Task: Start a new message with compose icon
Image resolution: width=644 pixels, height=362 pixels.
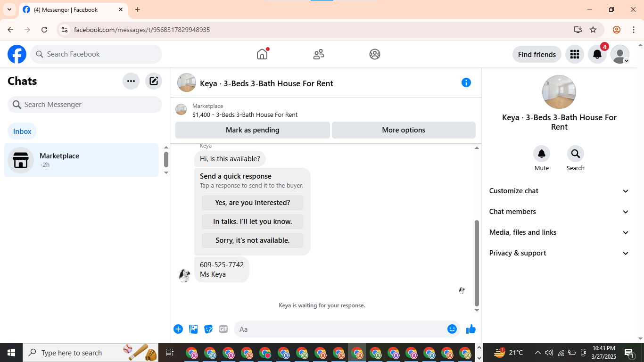Action: pos(154,81)
